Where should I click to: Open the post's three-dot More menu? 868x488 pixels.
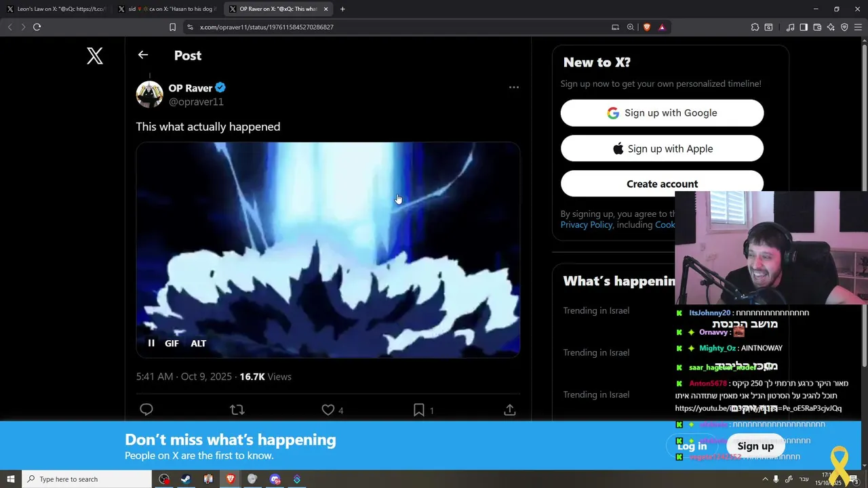coord(514,87)
